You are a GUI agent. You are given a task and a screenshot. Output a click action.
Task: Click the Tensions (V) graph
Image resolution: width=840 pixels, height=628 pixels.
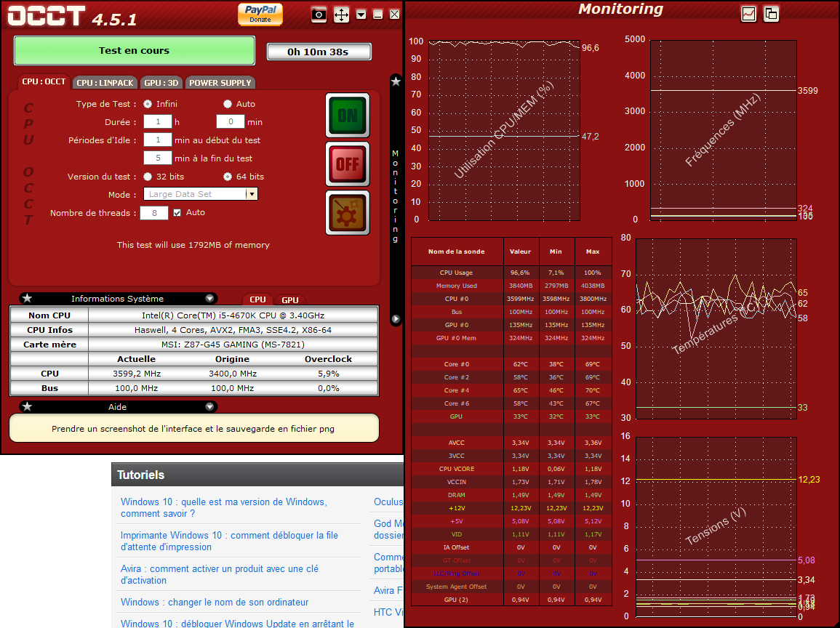(x=716, y=527)
